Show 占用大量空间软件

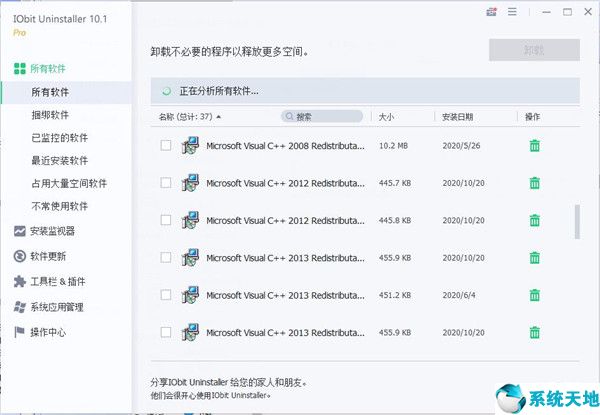[x=69, y=183]
